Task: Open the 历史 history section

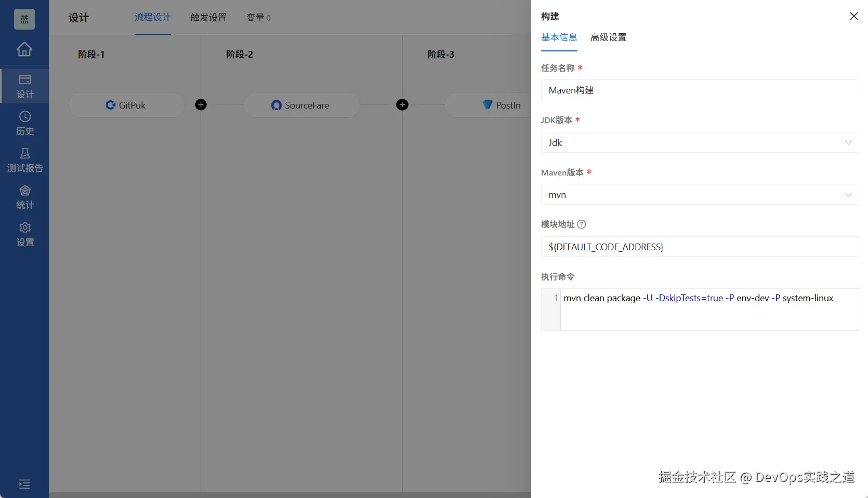Action: tap(24, 123)
